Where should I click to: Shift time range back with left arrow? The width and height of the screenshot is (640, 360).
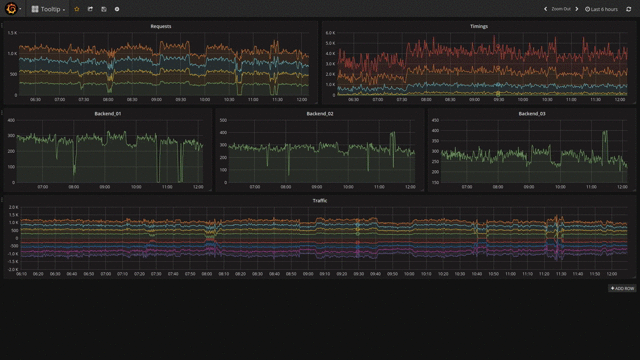545,9
